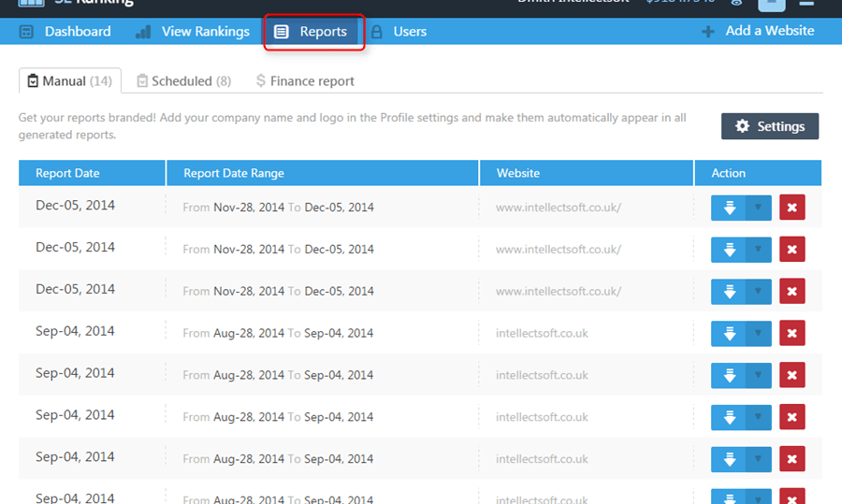
Task: Click the first 'From Nov-28, 2014 To Dec-05, 2014' range
Action: tap(278, 208)
